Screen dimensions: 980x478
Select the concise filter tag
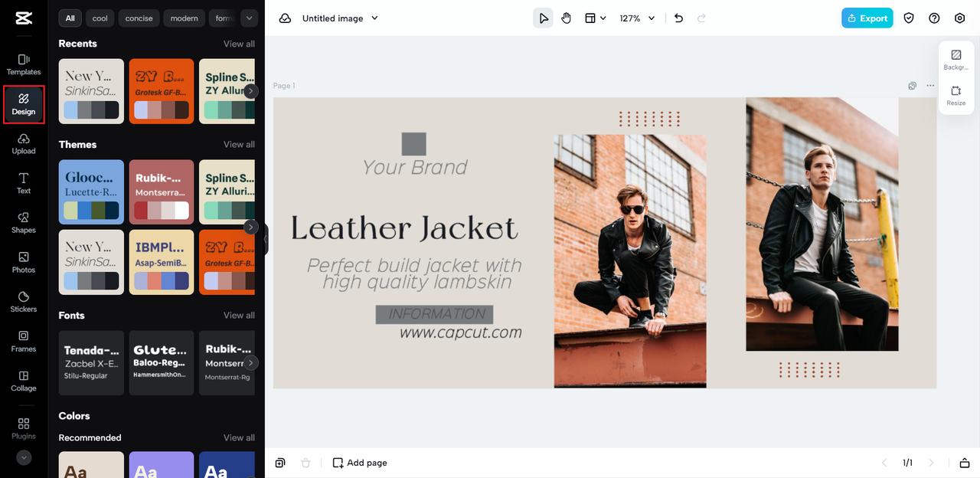139,18
